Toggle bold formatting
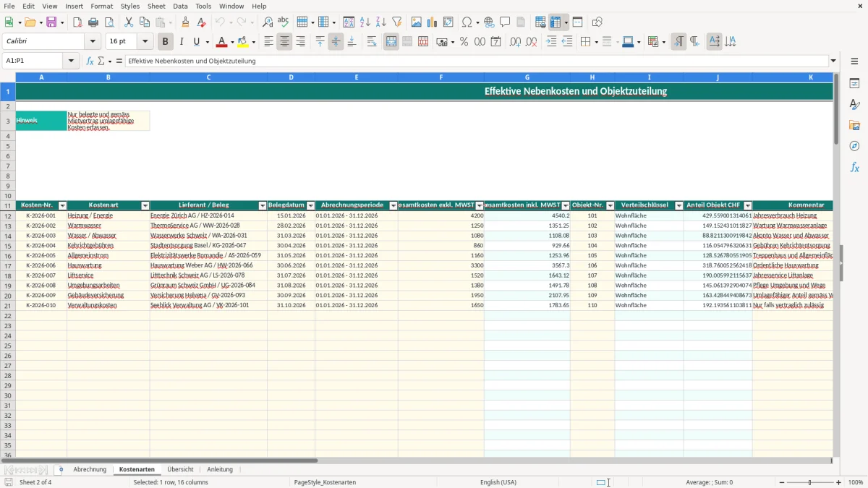868x488 pixels. point(166,42)
